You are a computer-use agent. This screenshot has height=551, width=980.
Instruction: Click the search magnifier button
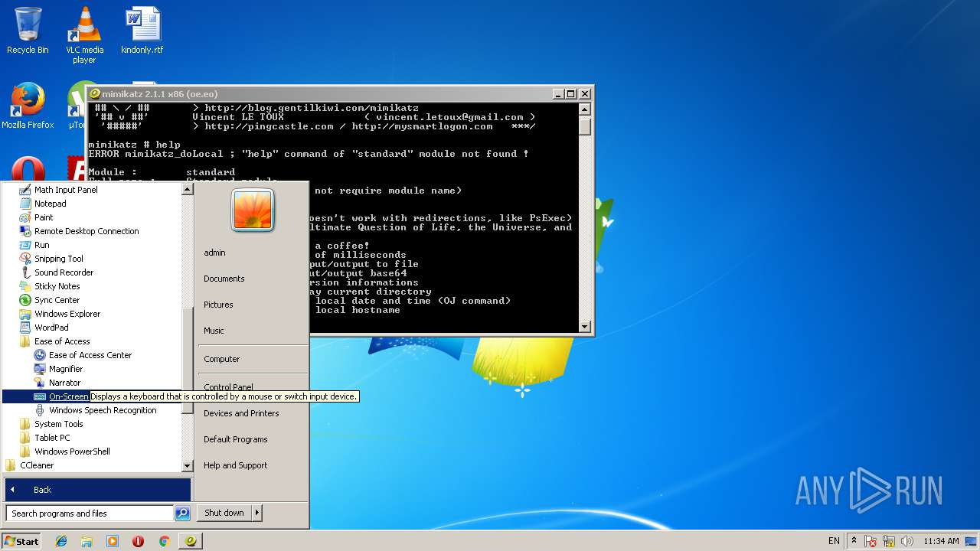[182, 514]
